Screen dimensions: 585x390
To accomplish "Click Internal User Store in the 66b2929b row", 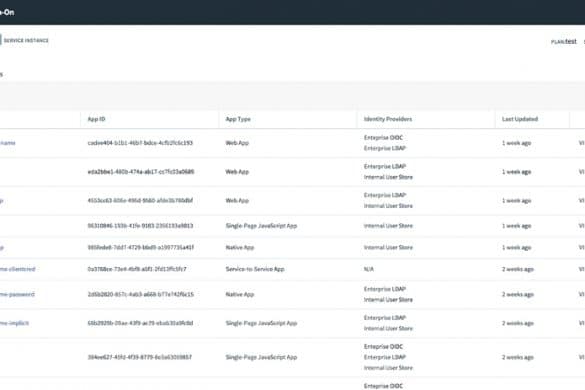I will (388, 328).
